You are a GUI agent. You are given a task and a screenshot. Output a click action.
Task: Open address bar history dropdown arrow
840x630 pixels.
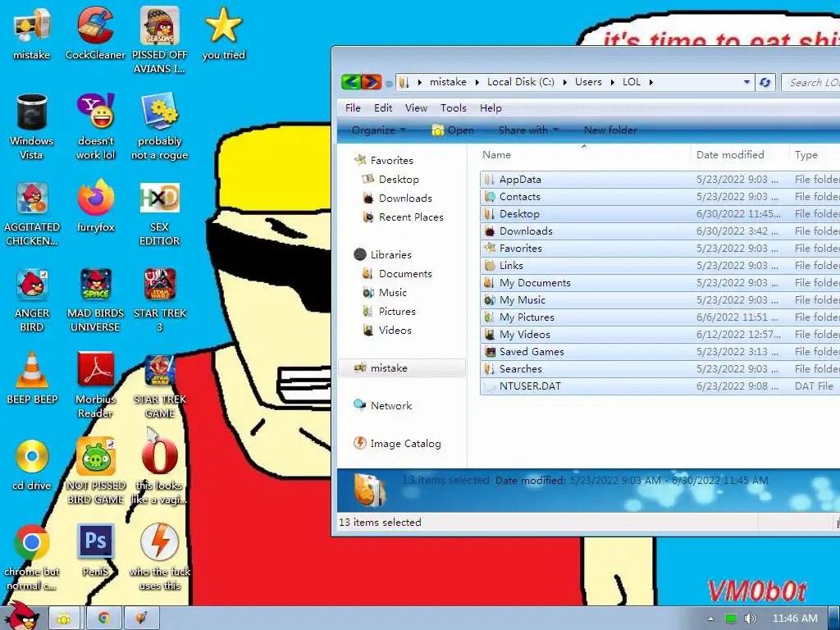(x=746, y=83)
